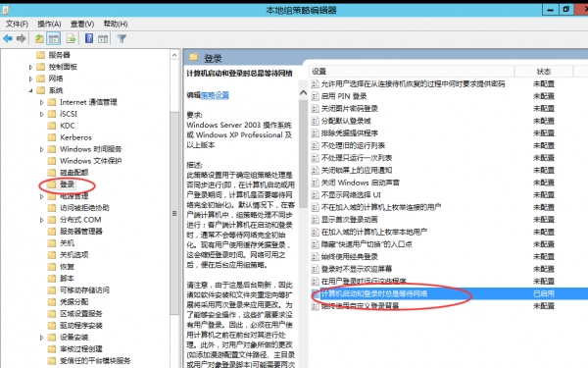Toggle the show/hide console tree icon
Screen dimensions: 588x368
[54, 38]
